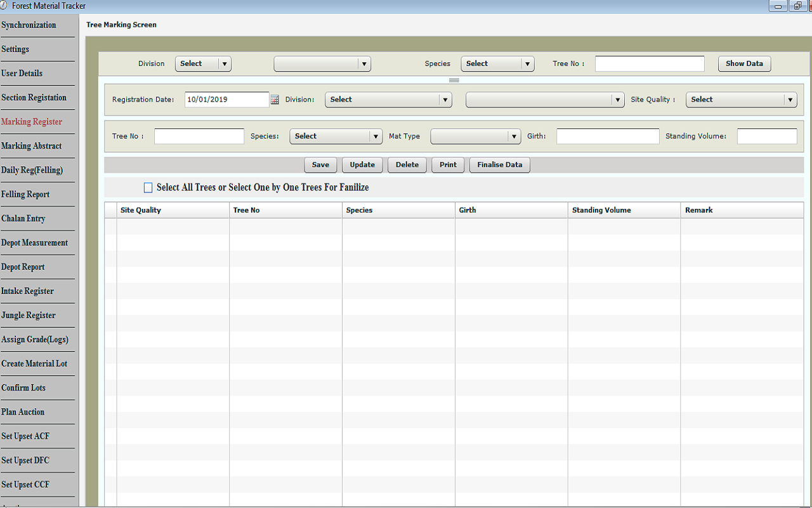This screenshot has width=812, height=508.
Task: Select Synchronization from the sidebar
Action: 29,25
